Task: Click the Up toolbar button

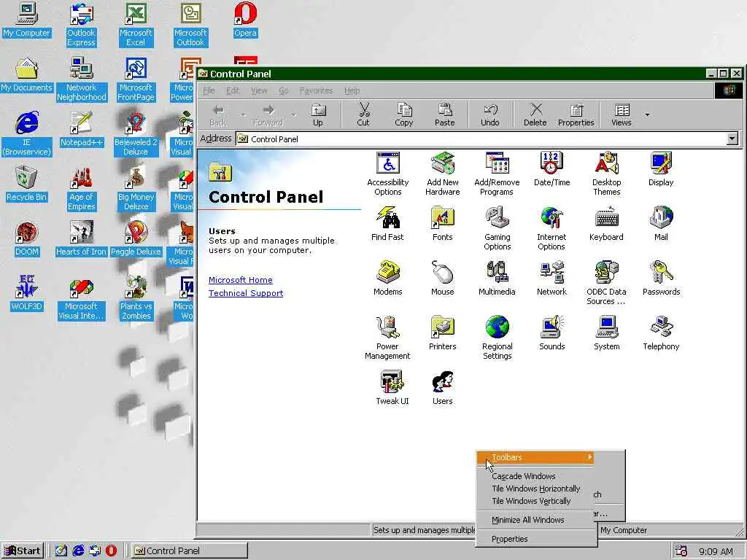Action: pyautogui.click(x=318, y=115)
